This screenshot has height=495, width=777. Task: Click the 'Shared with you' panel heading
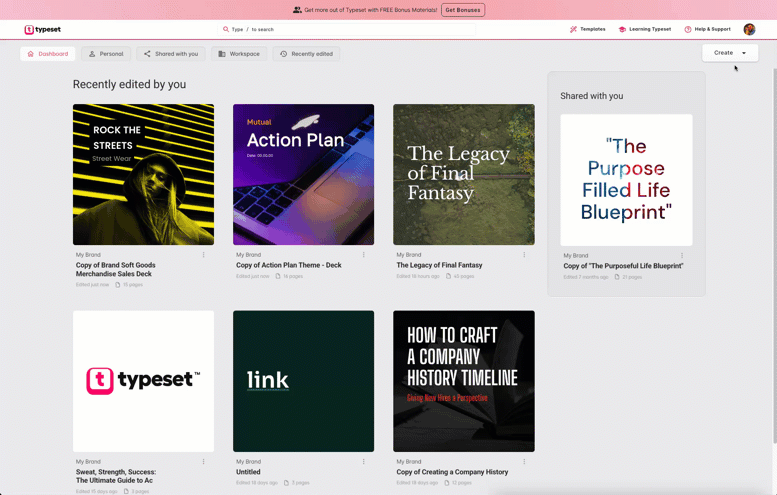592,96
